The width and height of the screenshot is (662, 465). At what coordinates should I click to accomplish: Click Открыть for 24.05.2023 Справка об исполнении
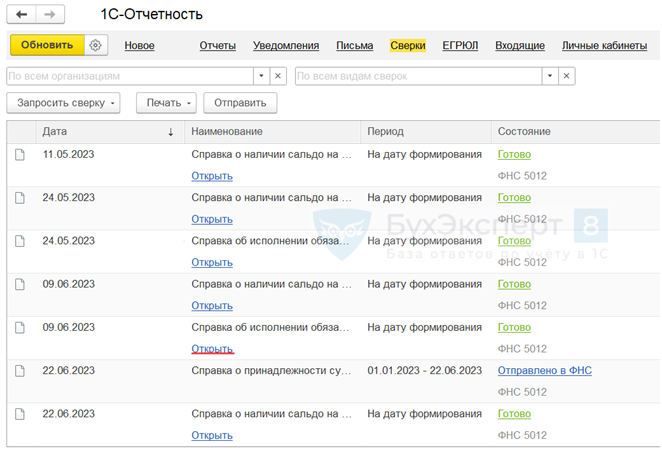212,262
